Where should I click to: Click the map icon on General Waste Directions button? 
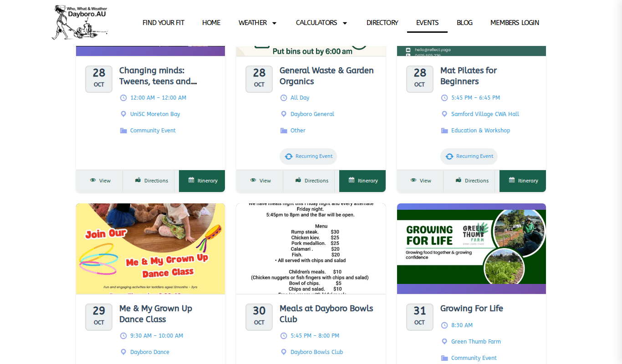coord(298,180)
